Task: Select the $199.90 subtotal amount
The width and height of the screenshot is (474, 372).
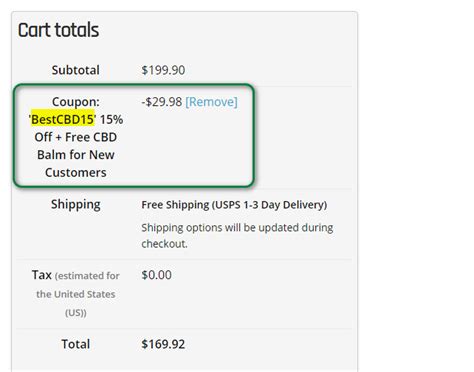Action: 163,70
